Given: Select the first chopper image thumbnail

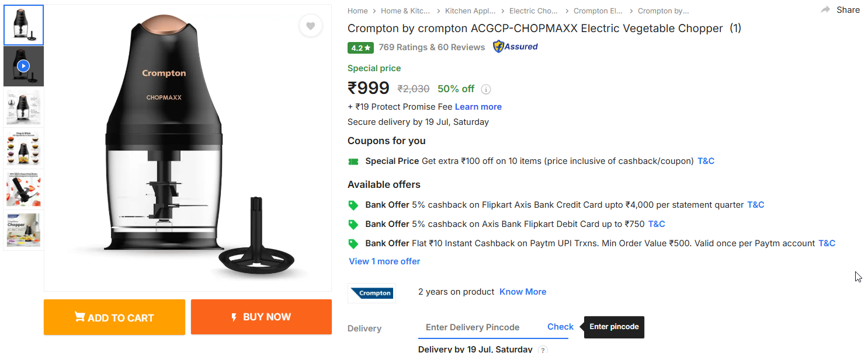Looking at the screenshot, I should 23,25.
